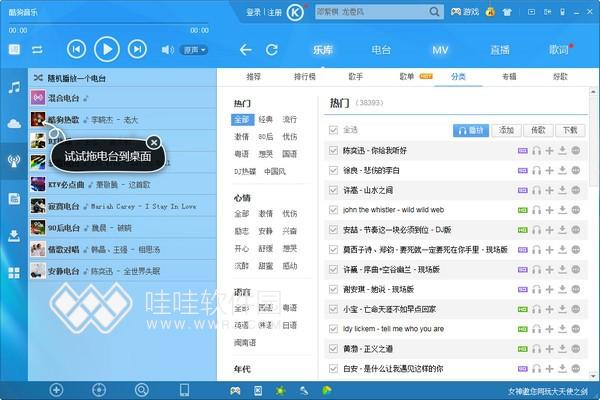
Task: Click the playback progress bar
Action: coord(108,24)
